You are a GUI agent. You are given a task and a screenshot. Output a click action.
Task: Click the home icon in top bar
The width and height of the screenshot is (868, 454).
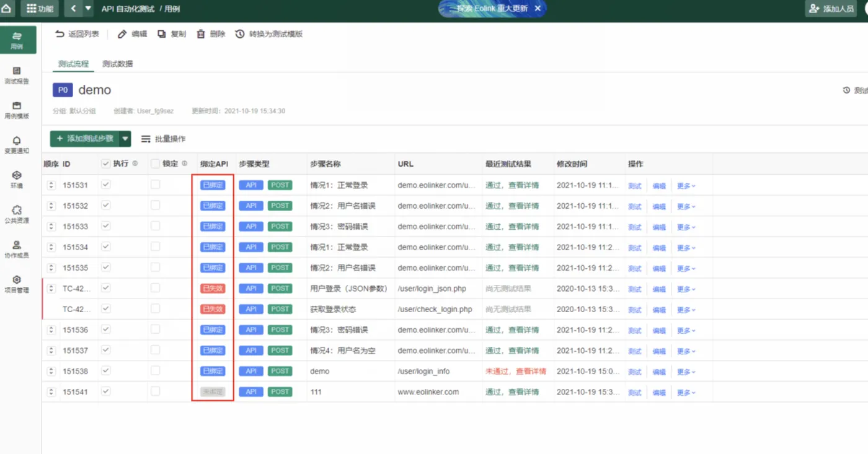(7, 9)
